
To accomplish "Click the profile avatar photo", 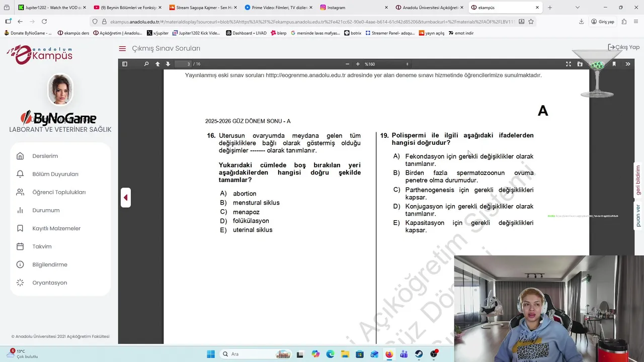I will coord(60,89).
